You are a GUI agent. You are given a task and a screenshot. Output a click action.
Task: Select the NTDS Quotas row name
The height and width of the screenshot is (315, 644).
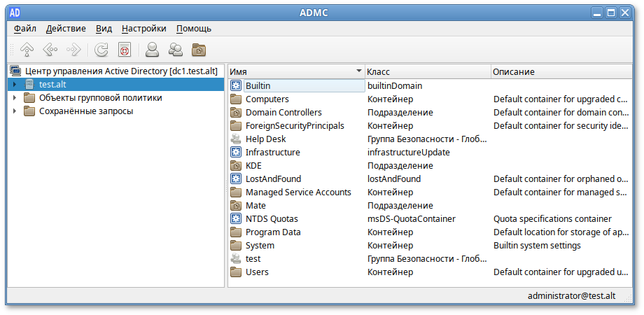[272, 218]
